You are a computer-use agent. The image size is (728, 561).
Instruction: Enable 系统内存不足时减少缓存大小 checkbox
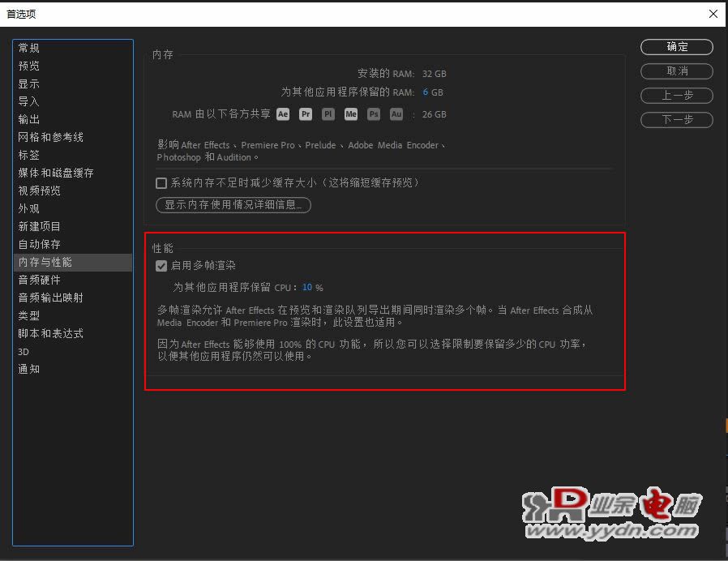(161, 183)
